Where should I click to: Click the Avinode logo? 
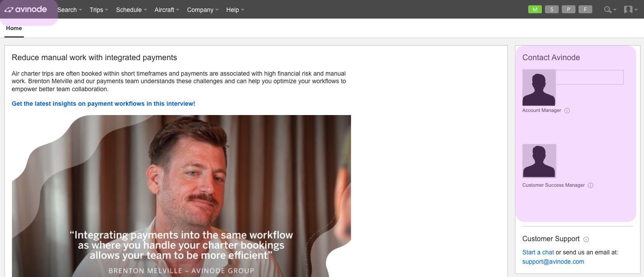click(26, 9)
